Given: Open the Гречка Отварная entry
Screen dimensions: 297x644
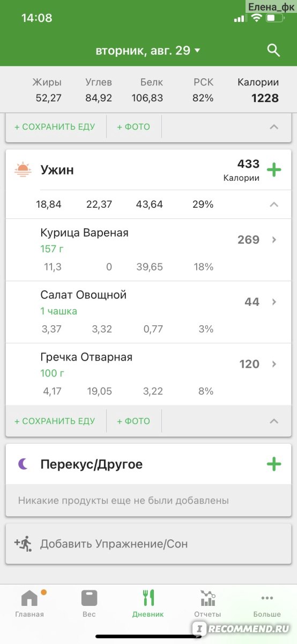Looking at the screenshot, I should point(148,374).
